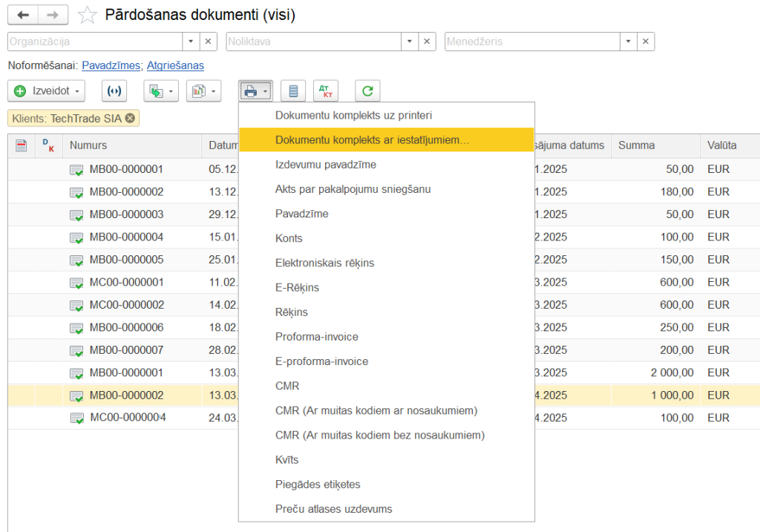Open the Izveidot create dropdown

[46, 91]
